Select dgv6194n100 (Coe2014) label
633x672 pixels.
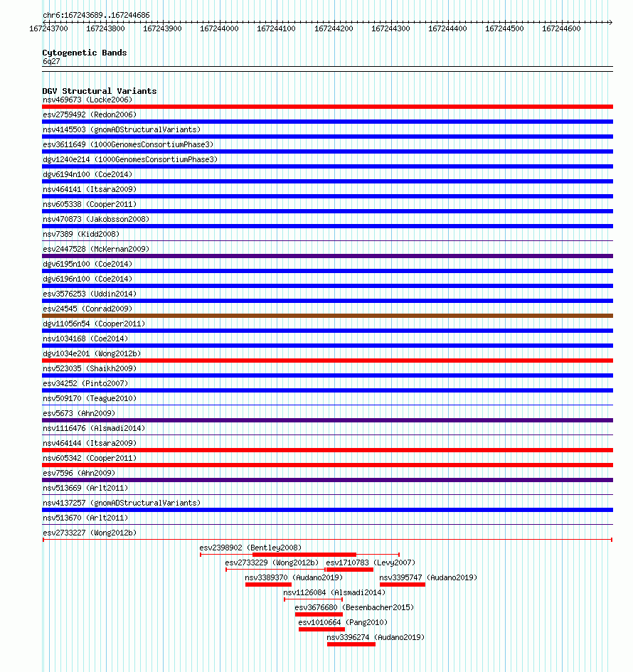87,174
